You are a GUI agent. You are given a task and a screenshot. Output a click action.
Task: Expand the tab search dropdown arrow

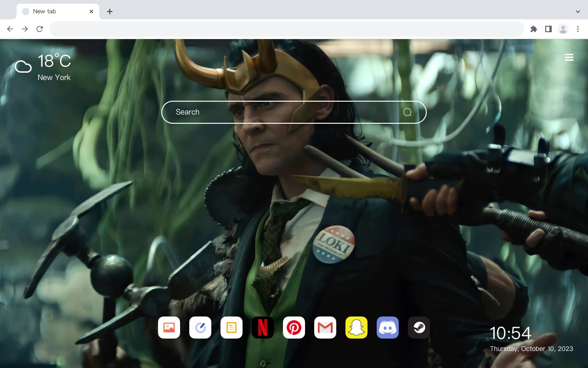coord(578,11)
